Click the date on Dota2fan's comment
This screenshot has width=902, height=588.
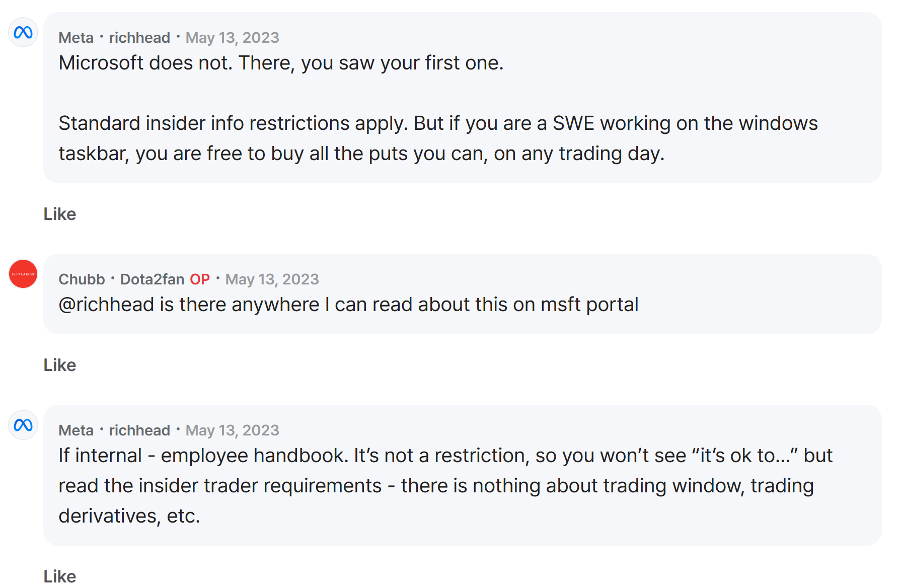coord(272,279)
